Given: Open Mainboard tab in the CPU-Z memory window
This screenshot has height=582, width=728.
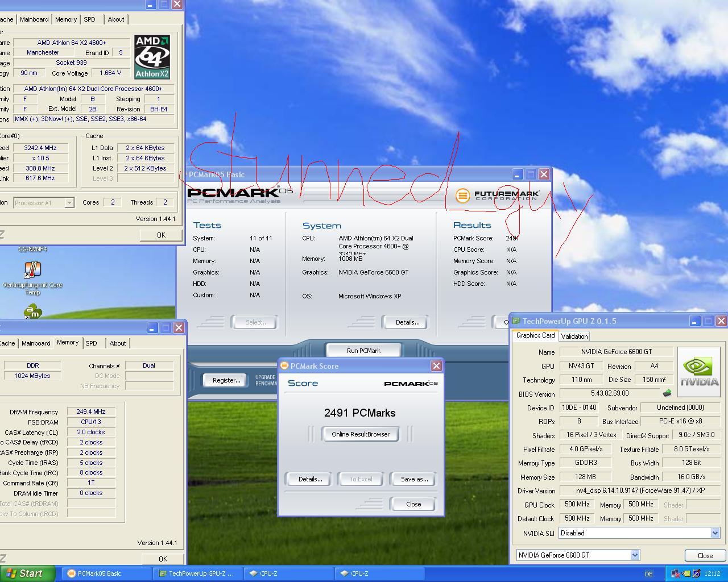Looking at the screenshot, I should (36, 343).
